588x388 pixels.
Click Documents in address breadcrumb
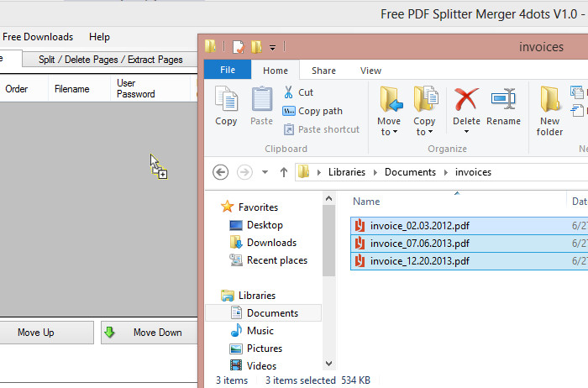tap(410, 172)
